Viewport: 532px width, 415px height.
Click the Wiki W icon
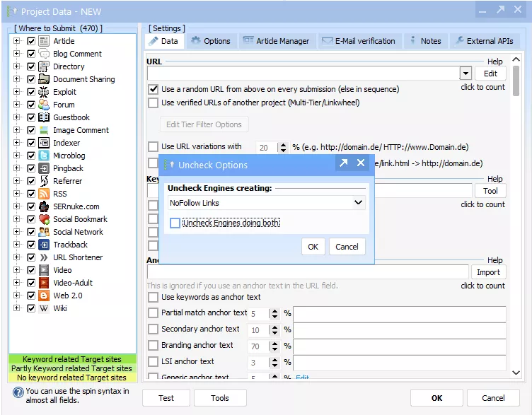click(x=44, y=308)
